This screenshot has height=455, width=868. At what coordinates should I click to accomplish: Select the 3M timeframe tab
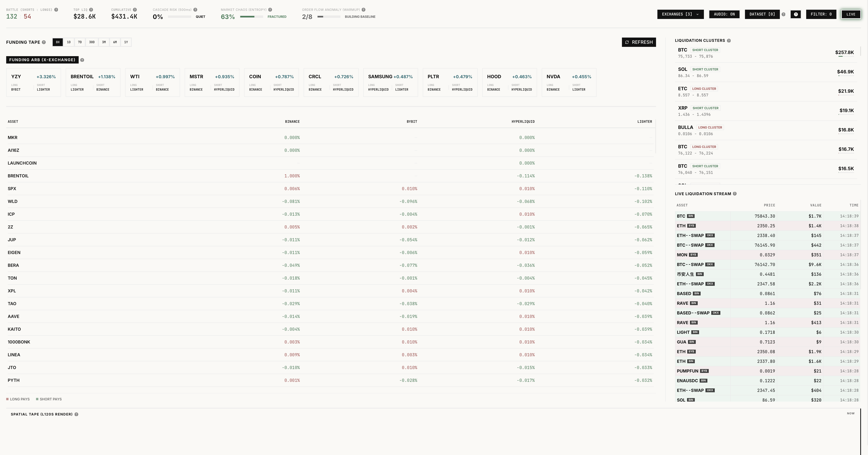tap(104, 42)
